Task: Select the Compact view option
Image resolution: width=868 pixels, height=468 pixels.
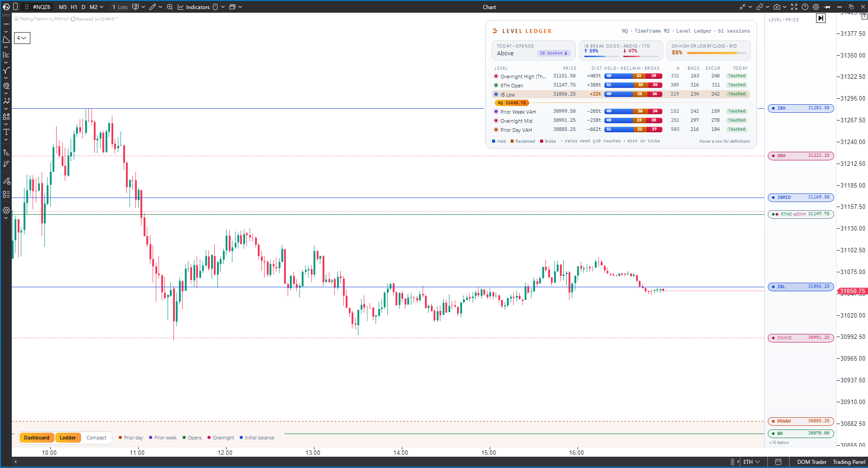Action: [x=96, y=438]
